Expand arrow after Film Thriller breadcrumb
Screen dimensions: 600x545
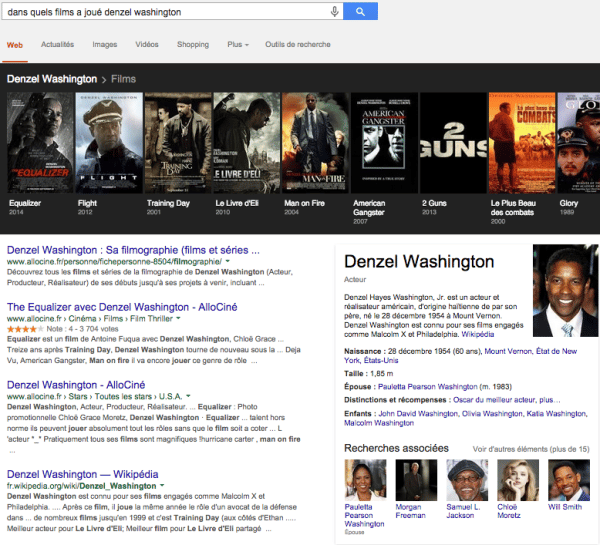pyautogui.click(x=178, y=318)
